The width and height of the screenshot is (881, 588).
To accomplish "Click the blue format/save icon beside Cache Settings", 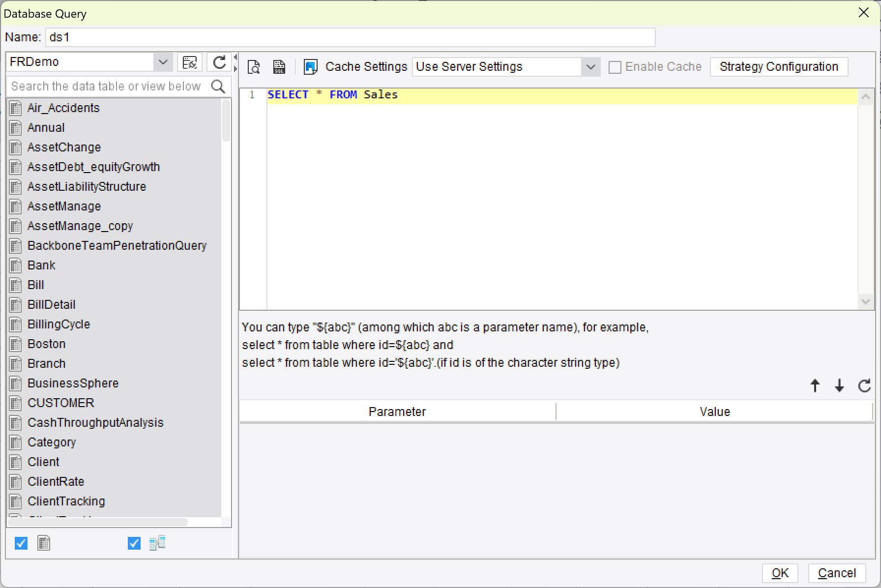I will point(310,66).
